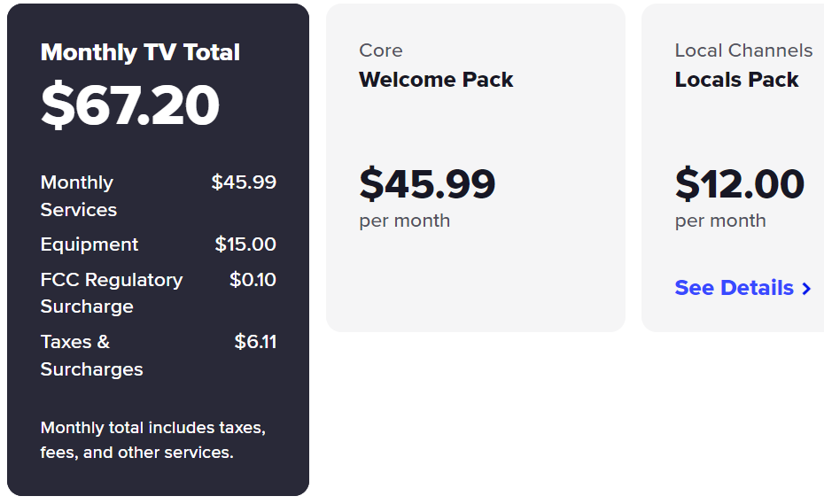Click the $15.00 equipment charge
The width and height of the screenshot is (824, 504).
pos(245,244)
